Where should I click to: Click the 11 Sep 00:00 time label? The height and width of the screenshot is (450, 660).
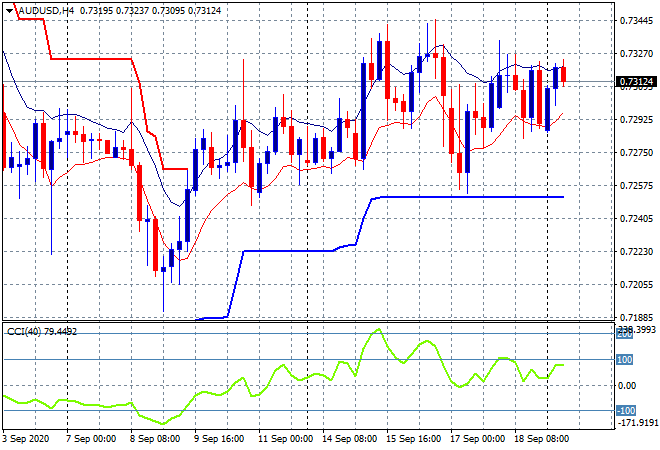coord(285,439)
